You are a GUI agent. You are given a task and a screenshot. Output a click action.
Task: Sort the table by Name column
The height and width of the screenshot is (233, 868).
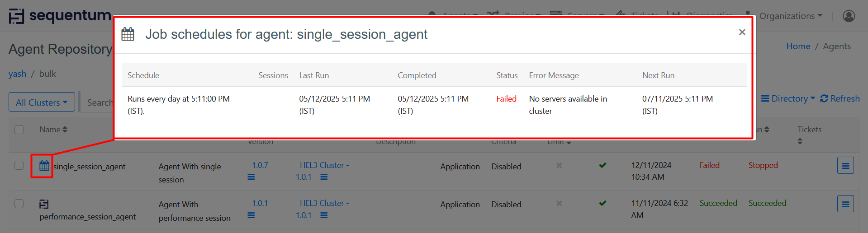click(x=53, y=130)
